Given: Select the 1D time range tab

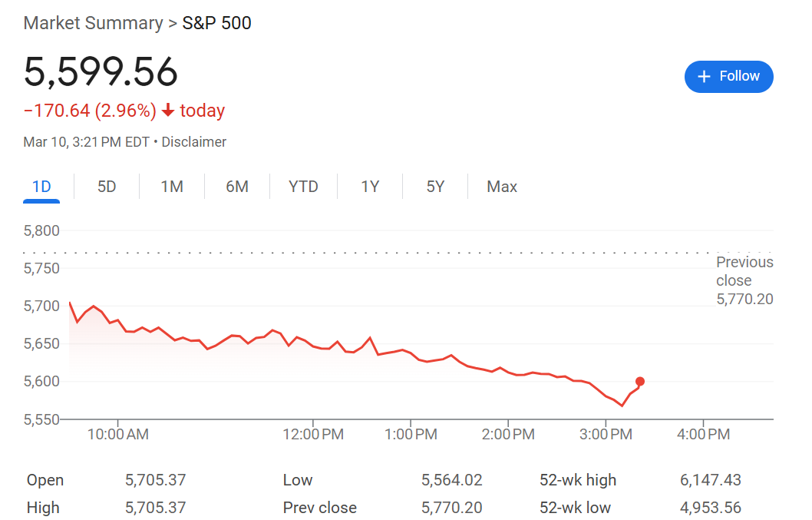Looking at the screenshot, I should click(41, 187).
